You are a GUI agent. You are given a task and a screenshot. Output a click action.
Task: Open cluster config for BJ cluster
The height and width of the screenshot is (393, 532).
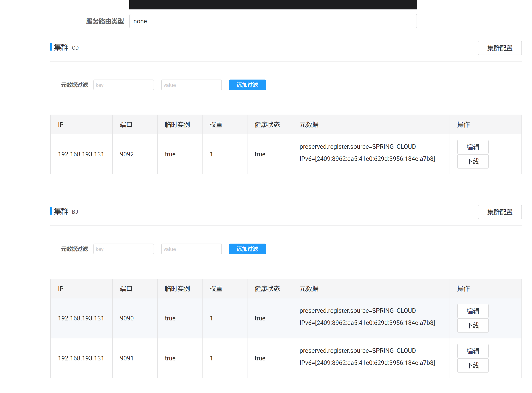tap(499, 212)
